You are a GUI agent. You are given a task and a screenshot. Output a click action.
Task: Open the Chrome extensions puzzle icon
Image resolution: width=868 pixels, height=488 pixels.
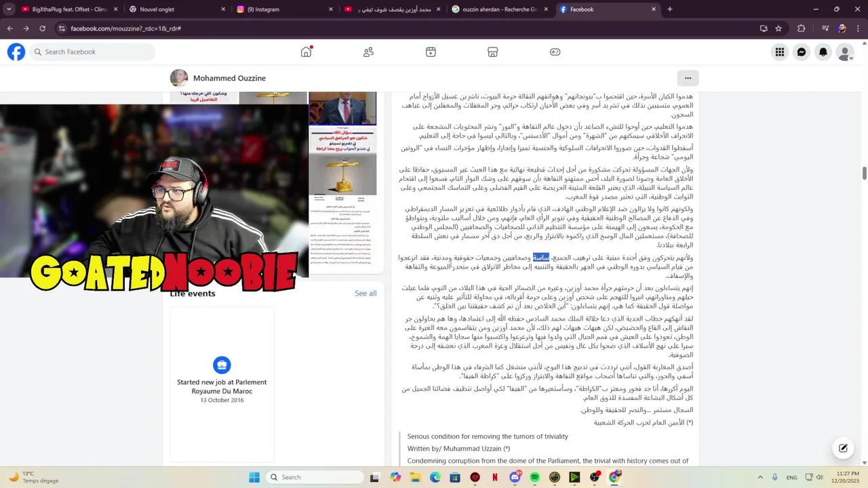pyautogui.click(x=802, y=28)
